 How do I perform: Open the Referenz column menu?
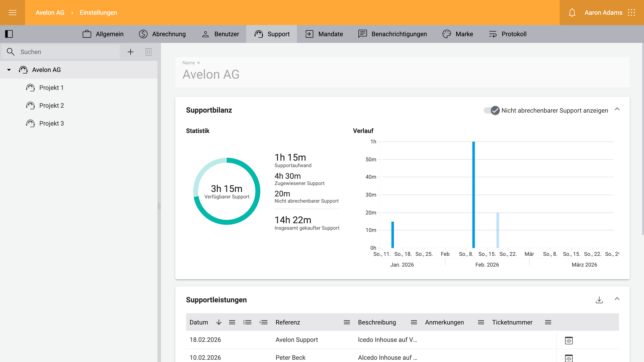tap(347, 322)
